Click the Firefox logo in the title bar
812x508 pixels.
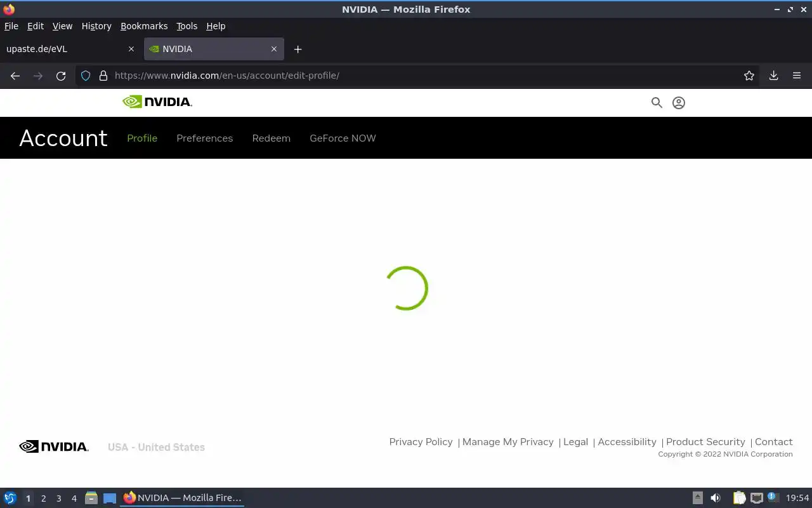click(x=9, y=9)
